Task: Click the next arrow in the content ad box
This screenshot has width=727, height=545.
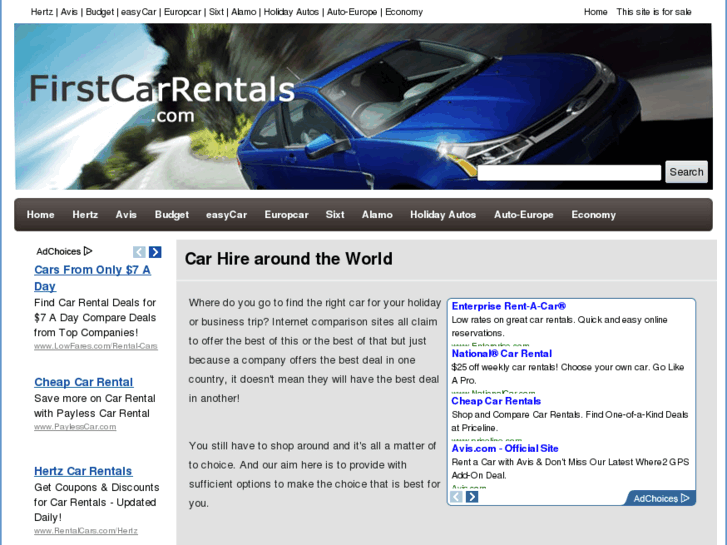Action: (x=472, y=497)
